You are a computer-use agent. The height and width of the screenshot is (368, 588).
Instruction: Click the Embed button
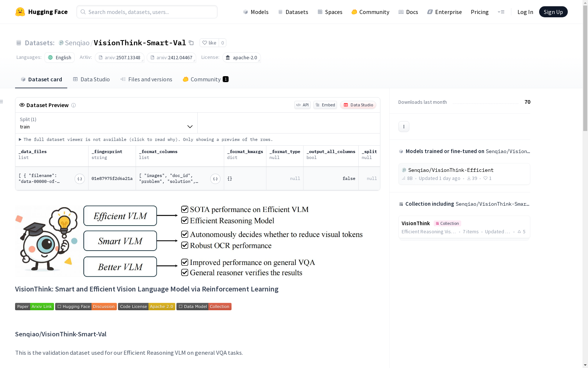click(325, 105)
